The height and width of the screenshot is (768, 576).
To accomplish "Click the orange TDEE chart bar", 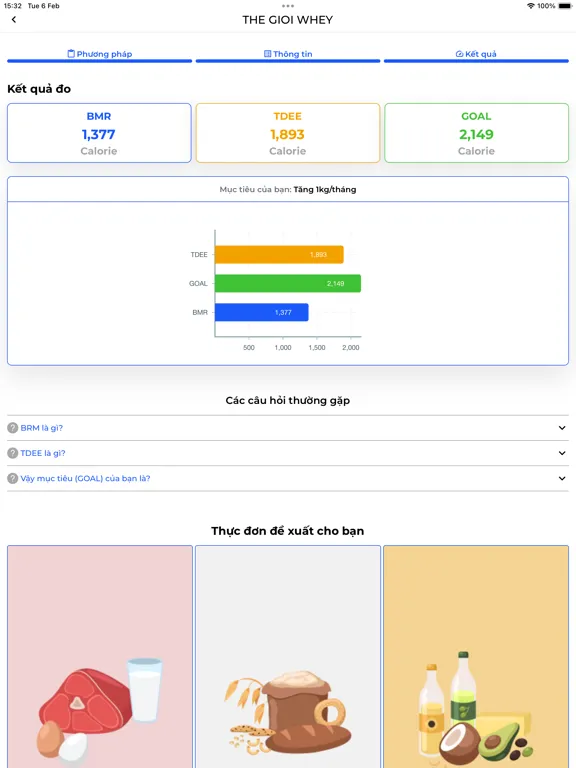I will click(279, 255).
